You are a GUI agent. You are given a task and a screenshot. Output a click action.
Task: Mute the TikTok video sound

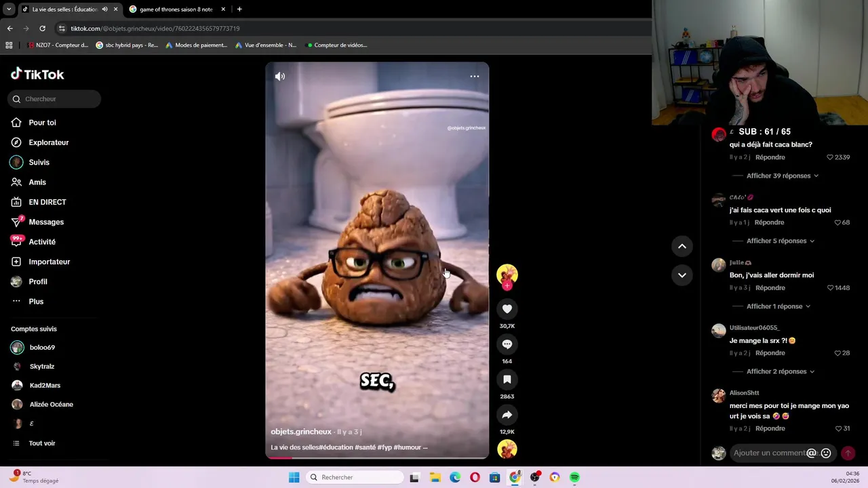pyautogui.click(x=280, y=77)
